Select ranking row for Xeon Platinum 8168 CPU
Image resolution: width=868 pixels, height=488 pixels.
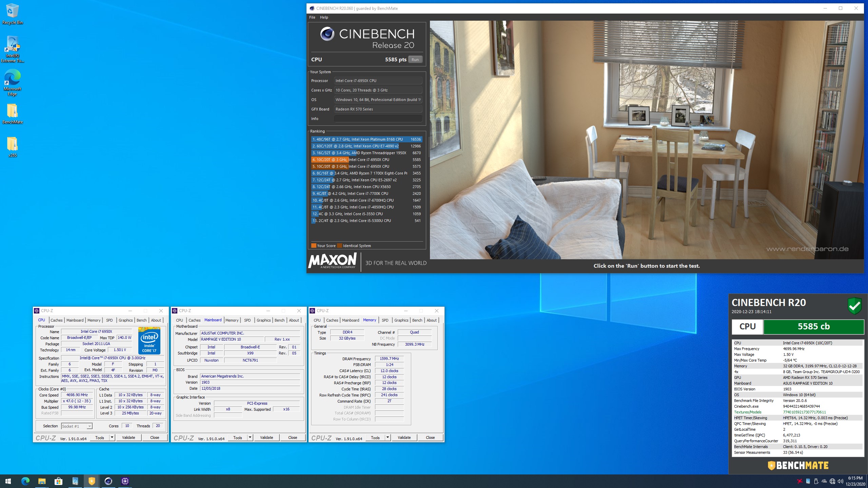coord(367,139)
